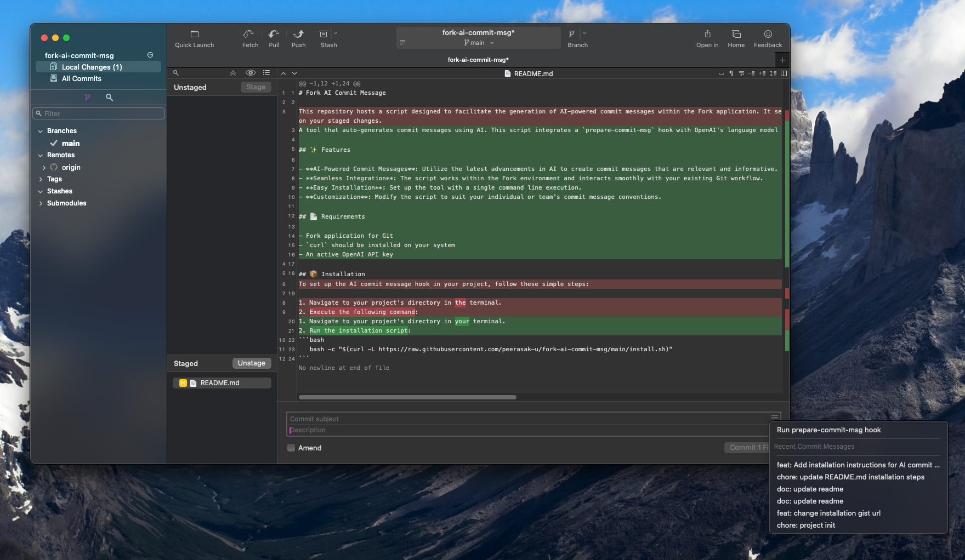
Task: Expand the Tags section
Action: pos(41,179)
